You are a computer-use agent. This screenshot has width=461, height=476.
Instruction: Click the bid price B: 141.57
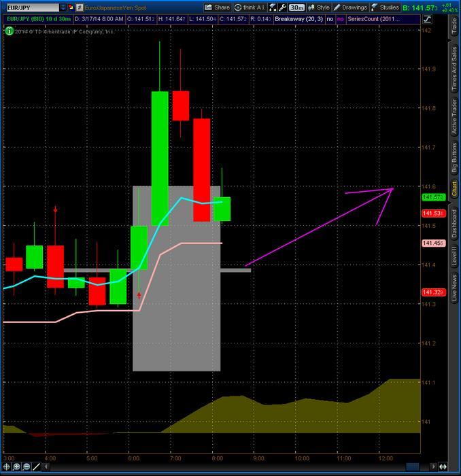pyautogui.click(x=420, y=8)
